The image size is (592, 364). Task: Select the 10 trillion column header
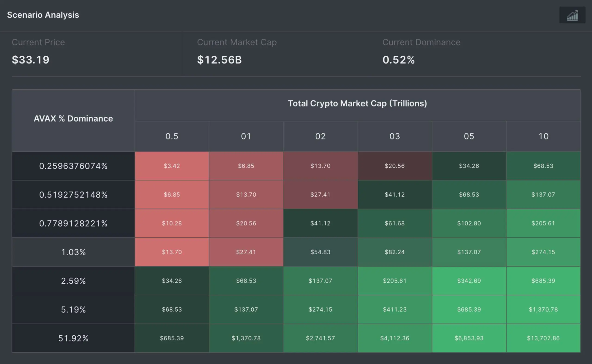tap(543, 136)
